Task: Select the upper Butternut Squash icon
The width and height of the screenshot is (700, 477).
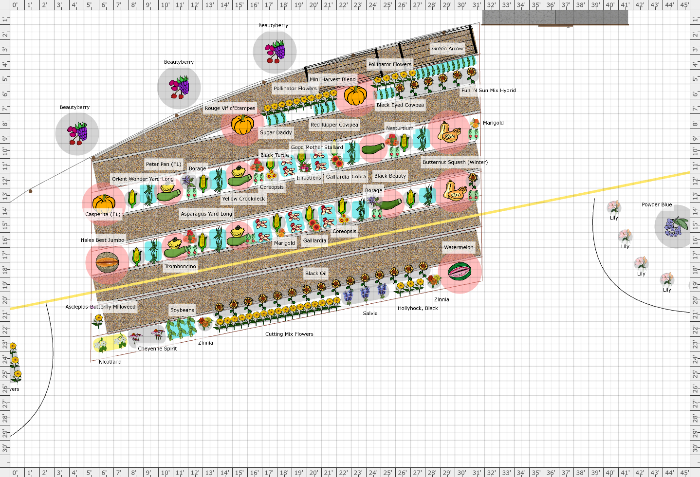Action: pyautogui.click(x=452, y=130)
